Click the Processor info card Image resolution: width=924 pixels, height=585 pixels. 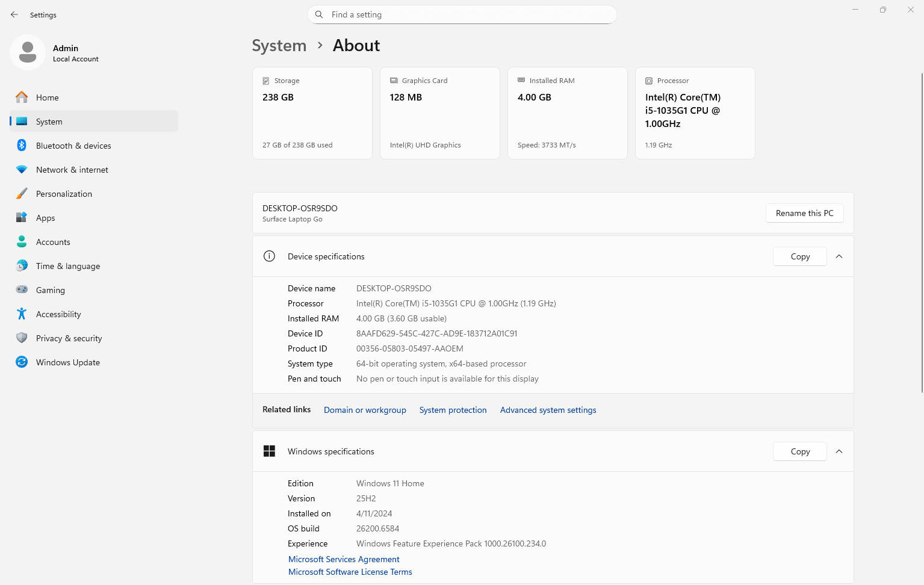point(695,113)
